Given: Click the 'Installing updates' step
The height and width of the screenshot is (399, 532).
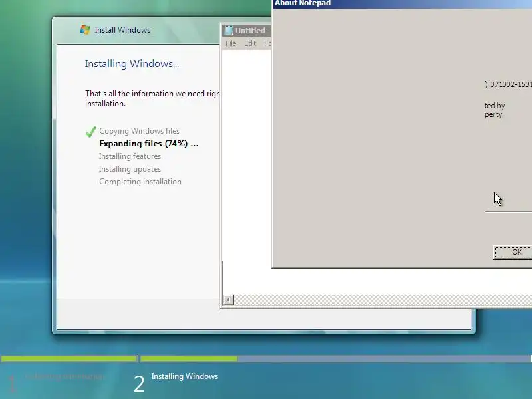Looking at the screenshot, I should [130, 169].
